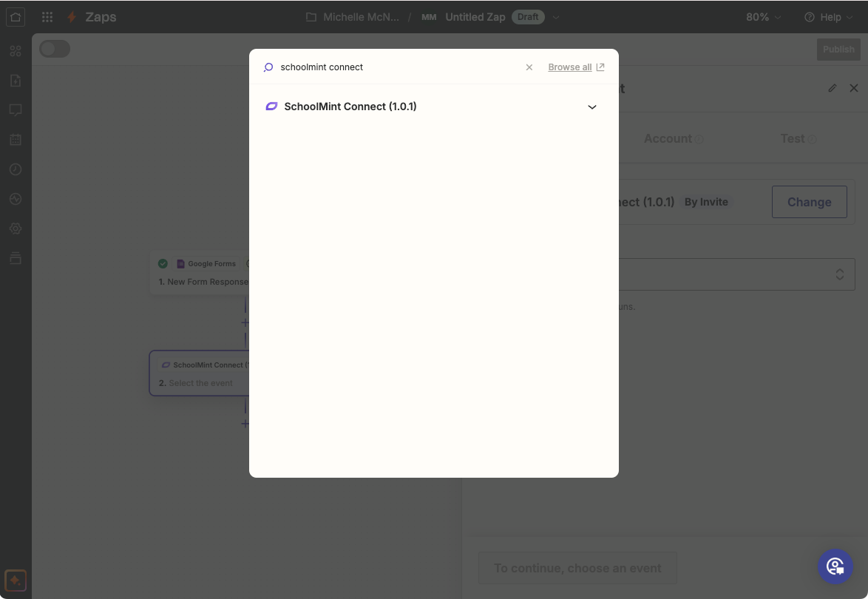Viewport: 868px width, 599px height.
Task: Select SchoolMint Connect (1.0.1) search result
Action: pyautogui.click(x=433, y=106)
